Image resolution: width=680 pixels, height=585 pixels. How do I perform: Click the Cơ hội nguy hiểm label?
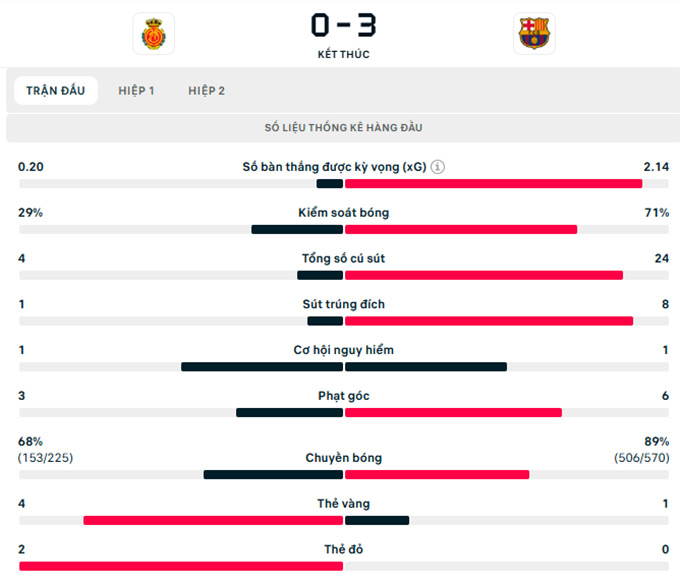(343, 350)
